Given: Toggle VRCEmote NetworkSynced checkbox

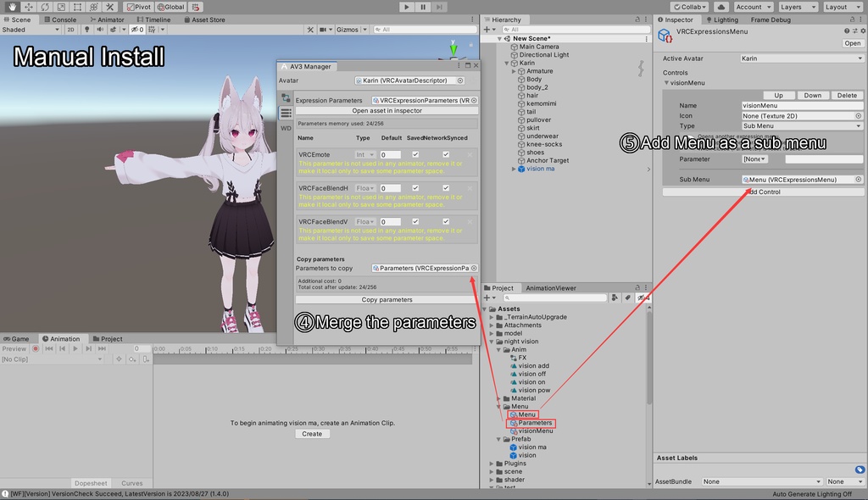Looking at the screenshot, I should tap(446, 154).
